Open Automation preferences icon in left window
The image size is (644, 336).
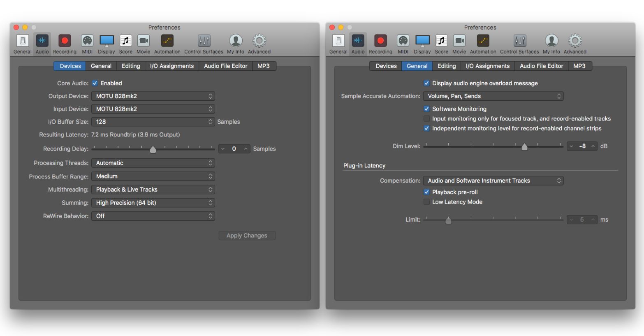coord(167,41)
